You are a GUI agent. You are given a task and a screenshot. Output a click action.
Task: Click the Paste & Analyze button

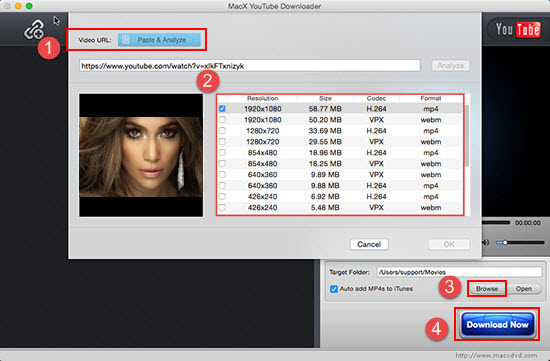(x=159, y=40)
